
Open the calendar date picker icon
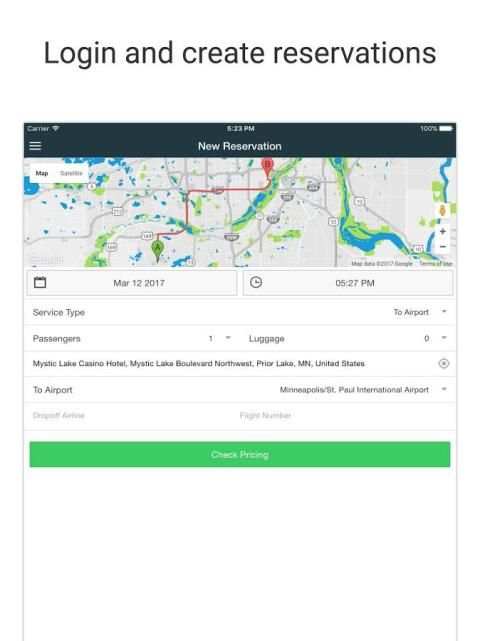(40, 282)
